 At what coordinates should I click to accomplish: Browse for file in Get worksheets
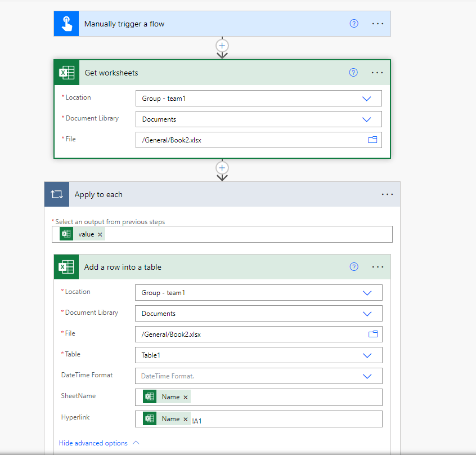(x=372, y=140)
